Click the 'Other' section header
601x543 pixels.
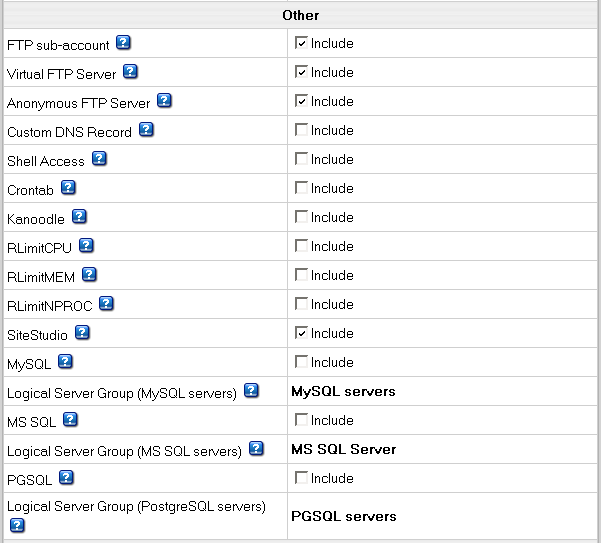[x=300, y=15]
